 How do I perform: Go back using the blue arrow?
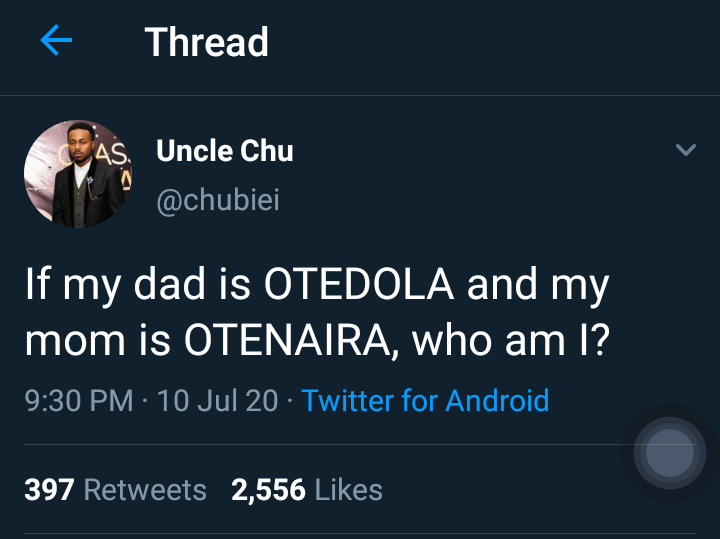(56, 40)
